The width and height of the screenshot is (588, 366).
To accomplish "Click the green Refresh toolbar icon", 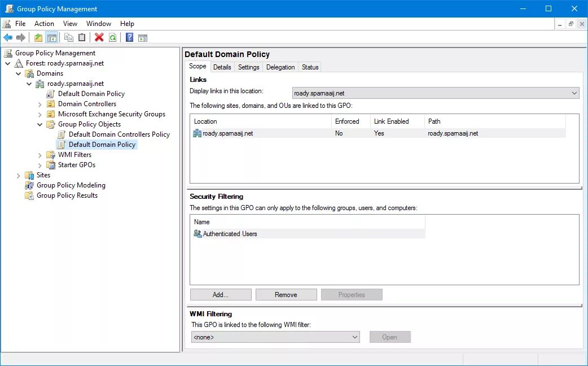I will [x=112, y=37].
